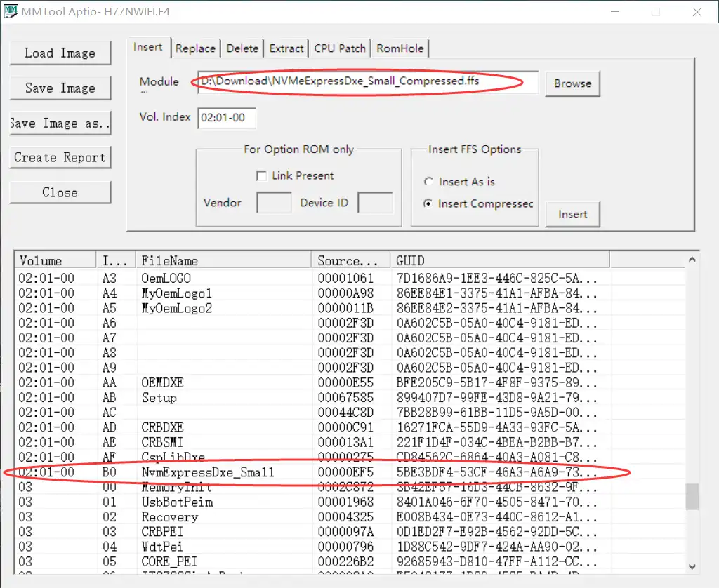
Task: Click the Save Image button
Action: (60, 88)
